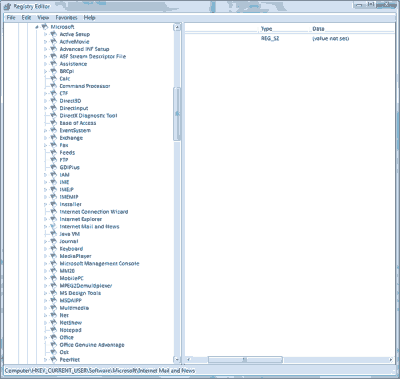Open the Edit menu
The width and height of the screenshot is (400, 379).
(x=26, y=18)
